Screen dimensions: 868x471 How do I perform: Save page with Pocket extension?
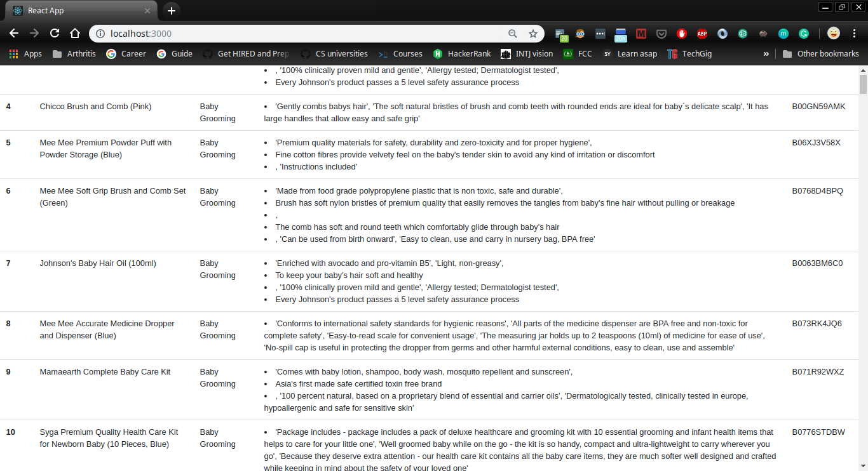pyautogui.click(x=661, y=34)
